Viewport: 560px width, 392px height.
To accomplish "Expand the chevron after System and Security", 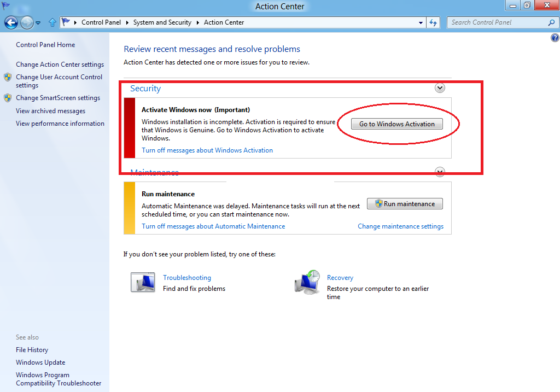I will (197, 22).
